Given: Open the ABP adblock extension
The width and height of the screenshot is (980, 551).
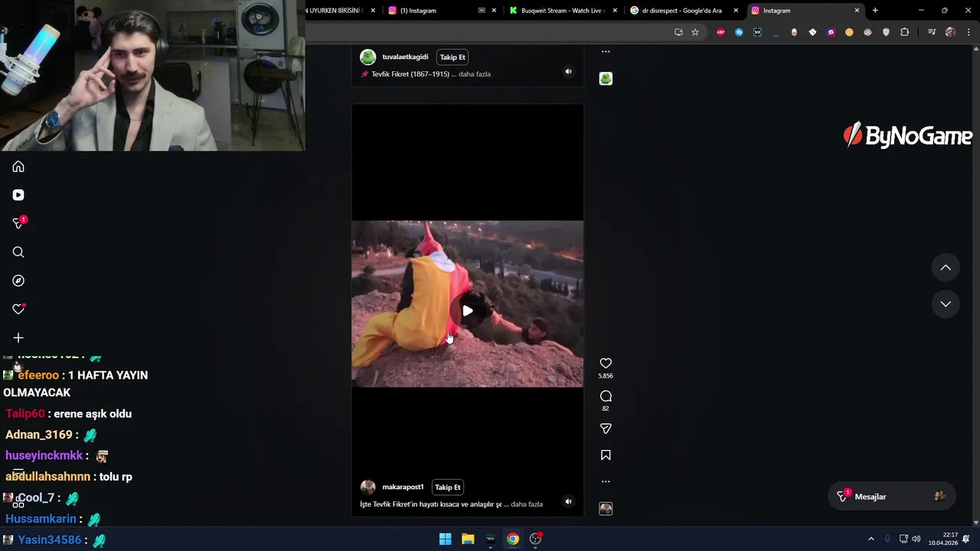Looking at the screenshot, I should (x=720, y=32).
